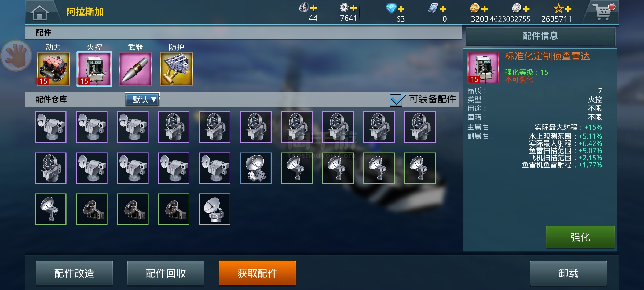The width and height of the screenshot is (644, 290).
Task: Select the 防护 armor part slot
Action: (176, 69)
